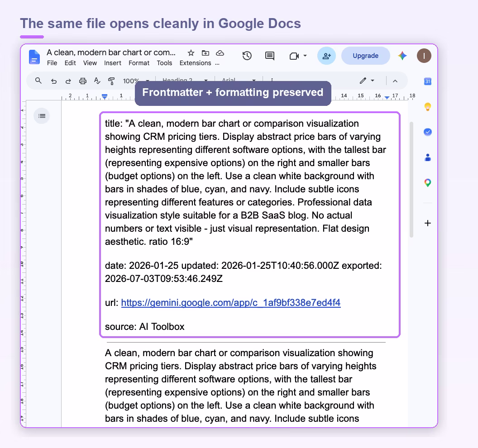Open Google Maps pin icon
Screen dimensions: 478x448
[x=428, y=183]
